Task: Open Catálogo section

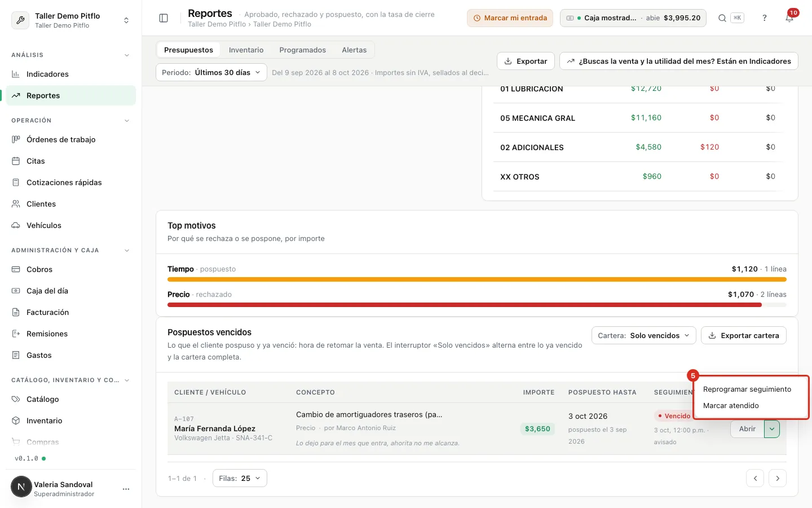Action: pyautogui.click(x=71, y=399)
